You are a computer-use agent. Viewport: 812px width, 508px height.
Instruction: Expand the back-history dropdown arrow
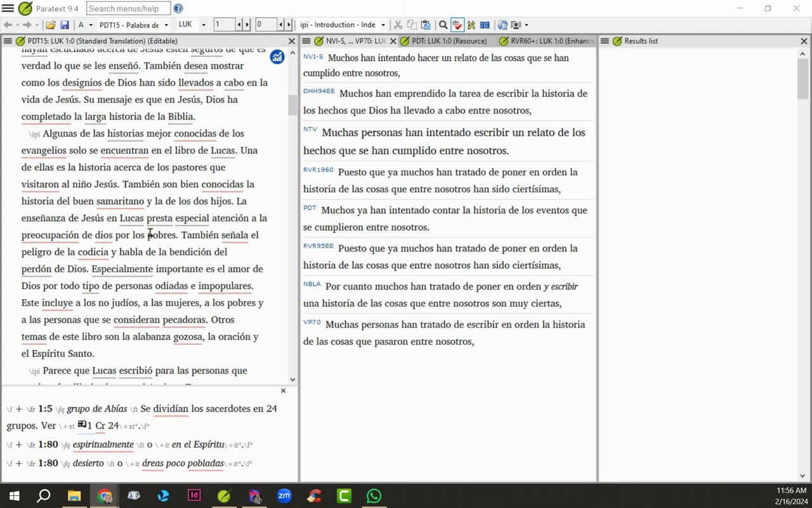click(x=17, y=25)
